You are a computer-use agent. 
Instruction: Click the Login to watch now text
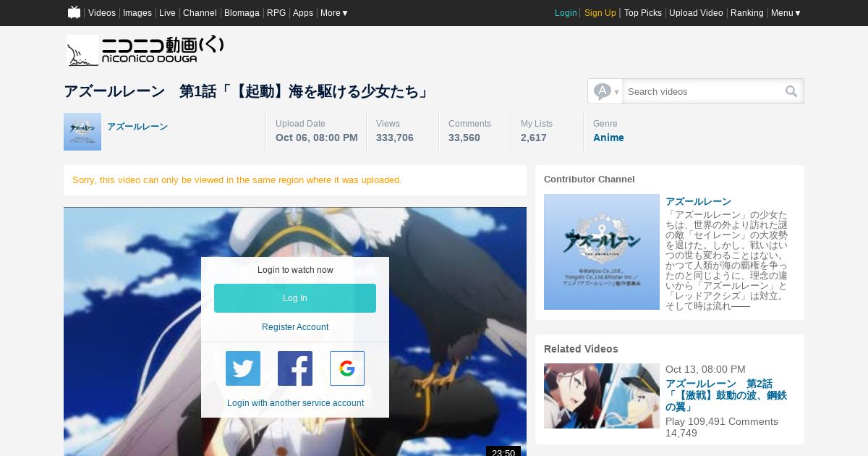pos(295,270)
